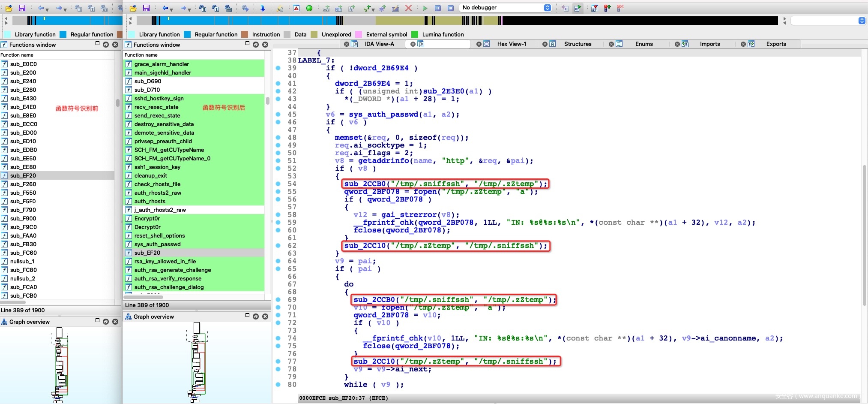Toggle the breakpoint dot at line 39
The width and height of the screenshot is (868, 404).
(278, 68)
